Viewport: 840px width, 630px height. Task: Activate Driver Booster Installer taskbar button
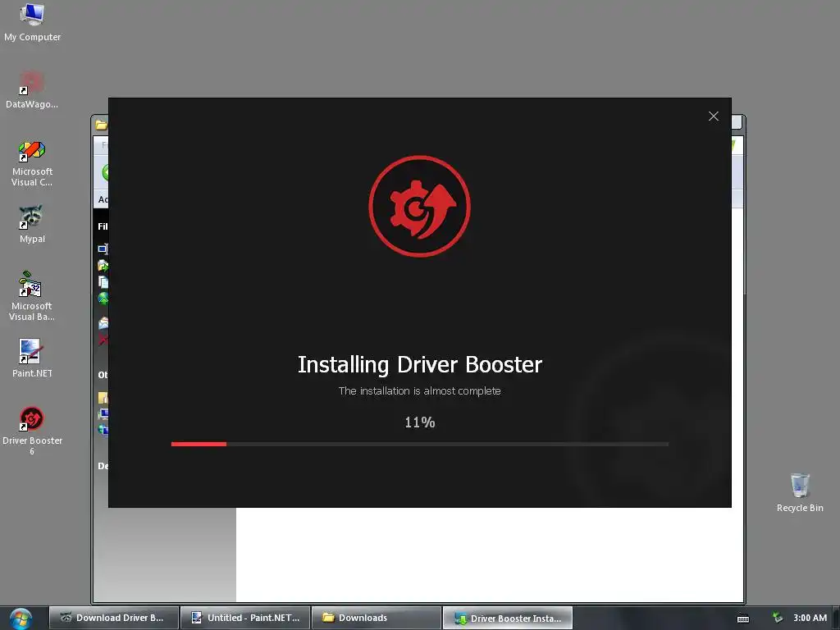pyautogui.click(x=507, y=618)
